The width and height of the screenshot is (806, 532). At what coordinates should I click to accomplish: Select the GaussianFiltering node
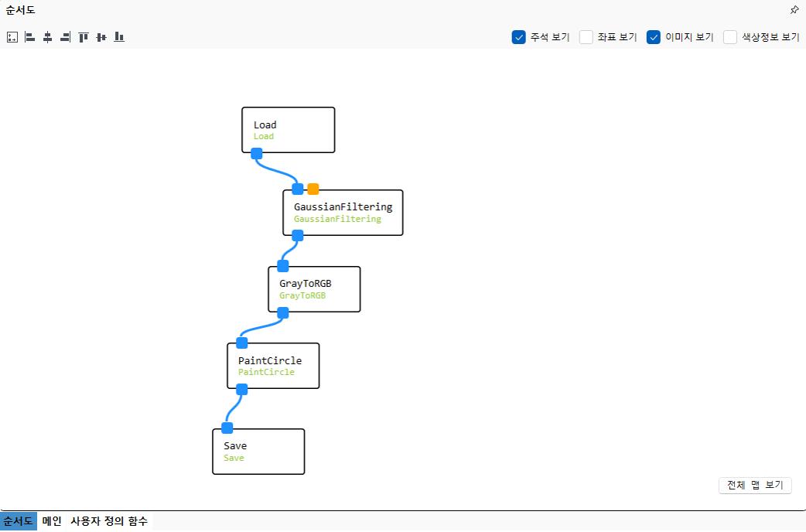pyautogui.click(x=343, y=213)
